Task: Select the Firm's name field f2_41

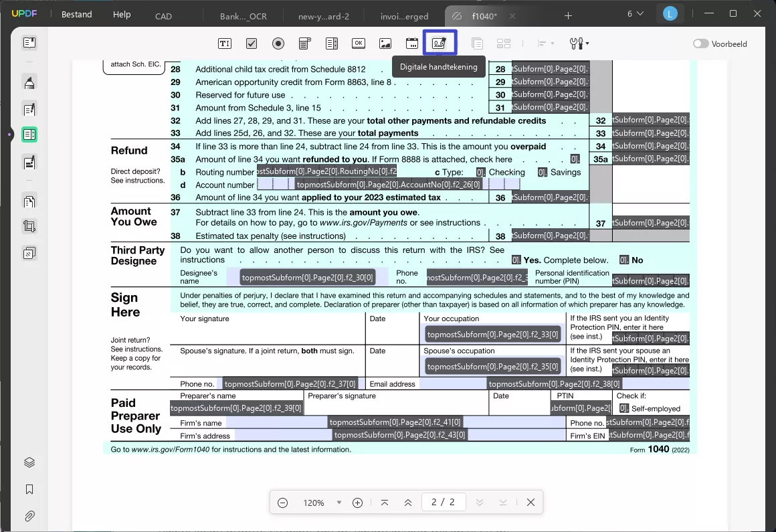Action: 395,422
